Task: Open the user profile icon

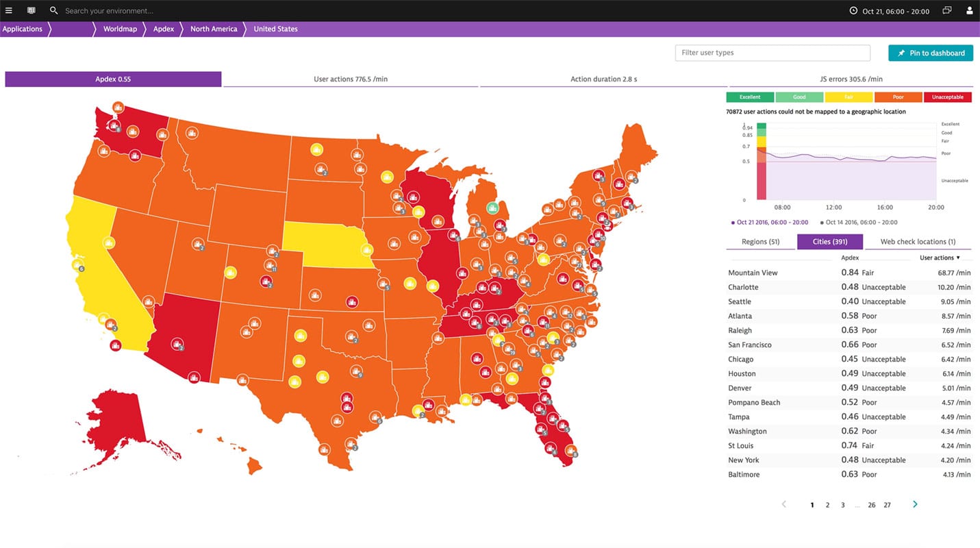Action: [x=970, y=10]
